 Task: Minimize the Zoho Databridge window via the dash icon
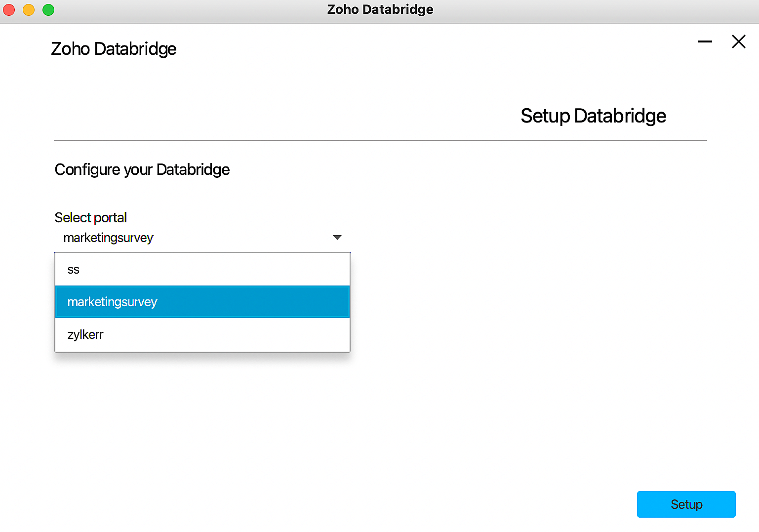tap(705, 41)
